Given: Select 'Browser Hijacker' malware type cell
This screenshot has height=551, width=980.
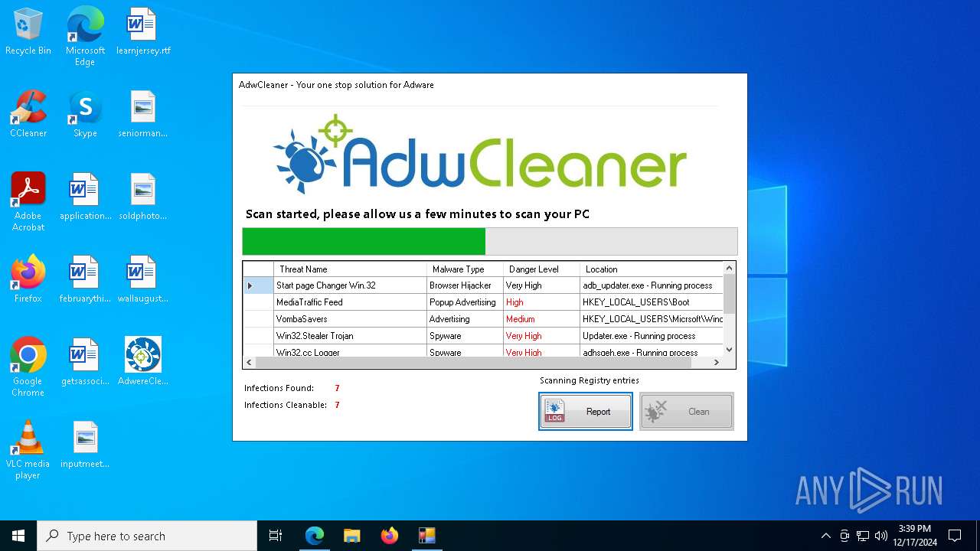Looking at the screenshot, I should (x=465, y=285).
